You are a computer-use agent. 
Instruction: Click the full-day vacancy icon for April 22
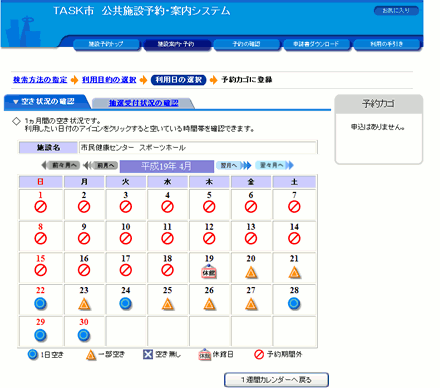click(x=40, y=304)
